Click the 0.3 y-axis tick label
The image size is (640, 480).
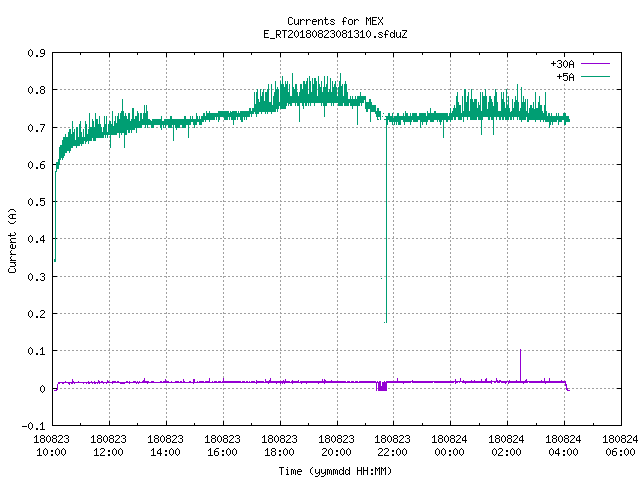(x=37, y=277)
